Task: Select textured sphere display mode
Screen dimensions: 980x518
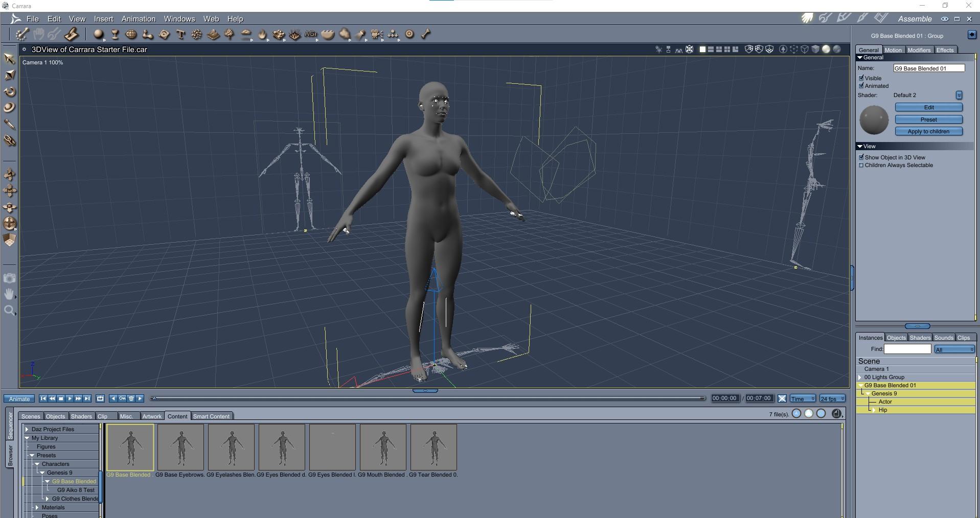Action: pyautogui.click(x=837, y=50)
